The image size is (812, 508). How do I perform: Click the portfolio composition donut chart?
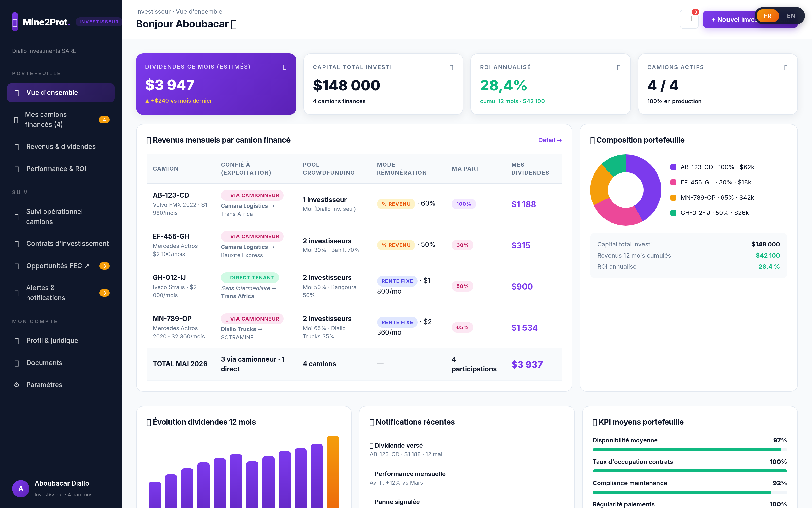coord(625,190)
